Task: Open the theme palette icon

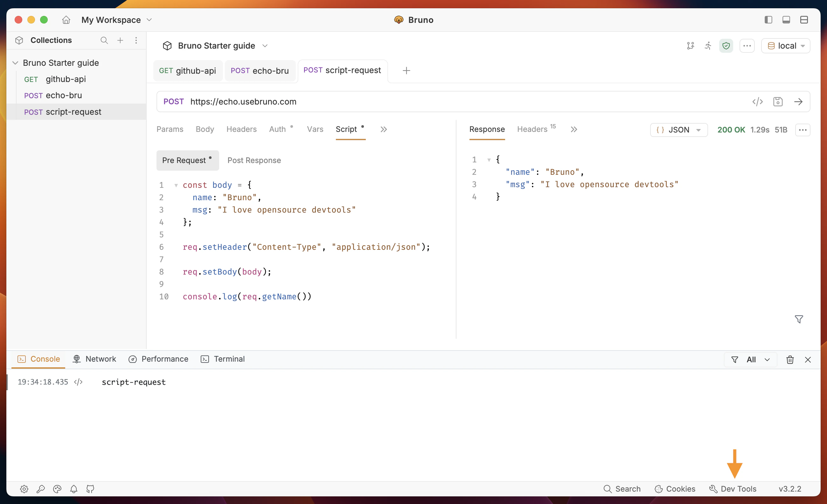Action: tap(57, 488)
